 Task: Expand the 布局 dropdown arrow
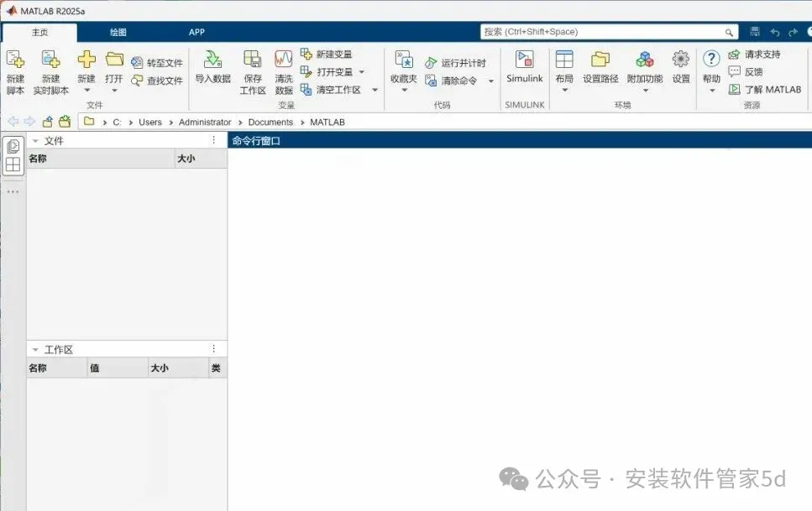click(x=565, y=90)
